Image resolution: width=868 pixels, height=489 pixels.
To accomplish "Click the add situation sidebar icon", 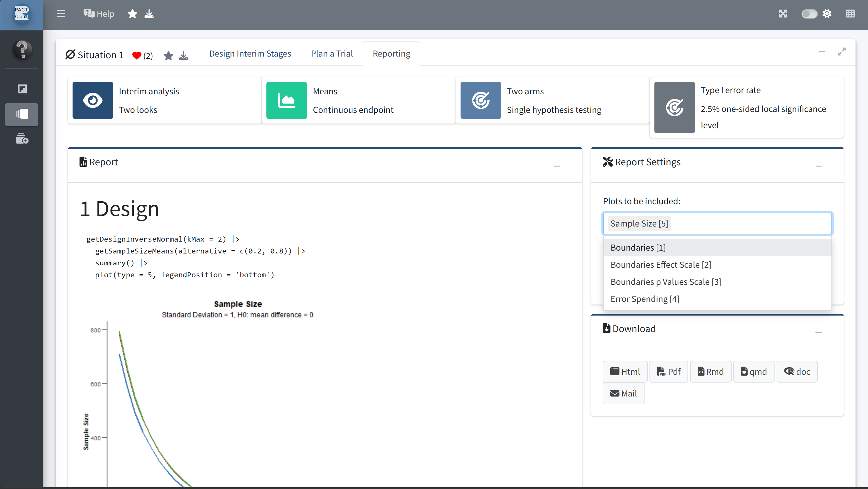I will point(22,139).
